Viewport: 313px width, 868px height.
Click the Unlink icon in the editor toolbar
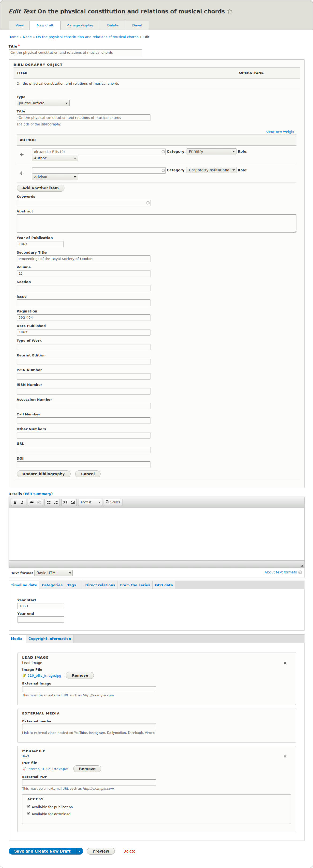(39, 502)
